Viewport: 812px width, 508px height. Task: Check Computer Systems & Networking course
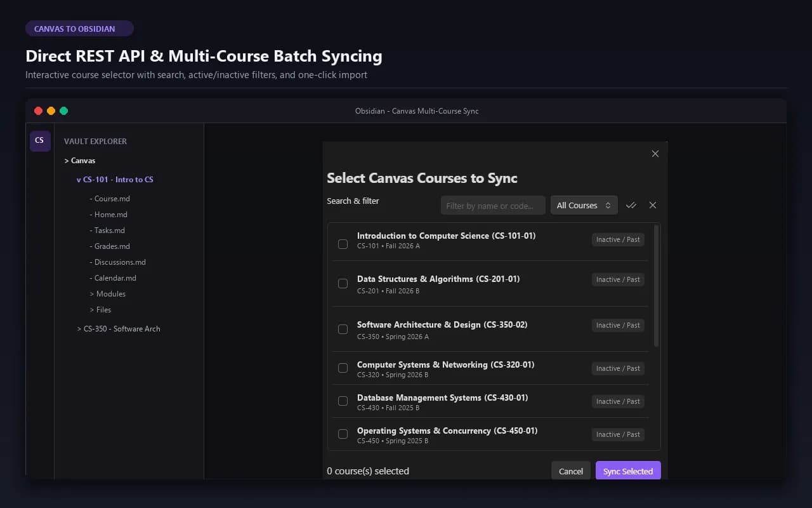coord(343,368)
